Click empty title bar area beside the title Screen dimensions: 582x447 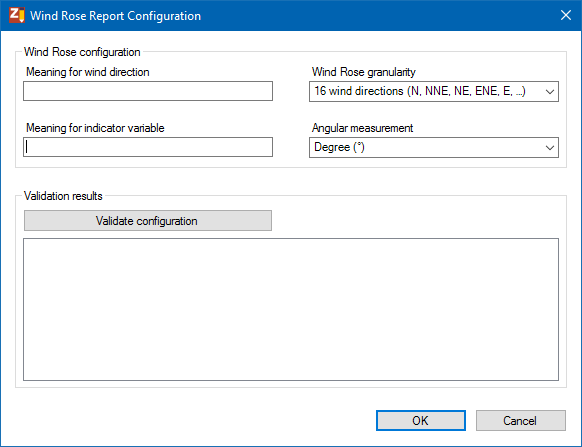[371, 16]
